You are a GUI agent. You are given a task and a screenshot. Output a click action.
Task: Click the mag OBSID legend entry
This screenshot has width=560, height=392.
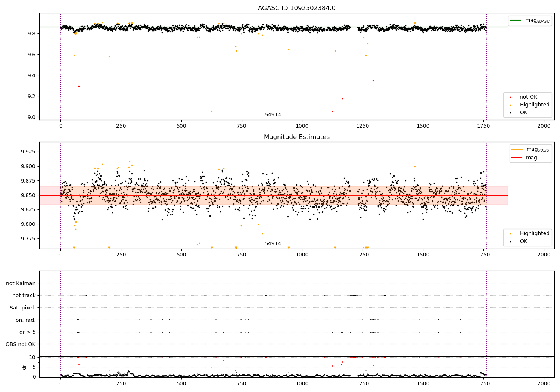[531, 149]
